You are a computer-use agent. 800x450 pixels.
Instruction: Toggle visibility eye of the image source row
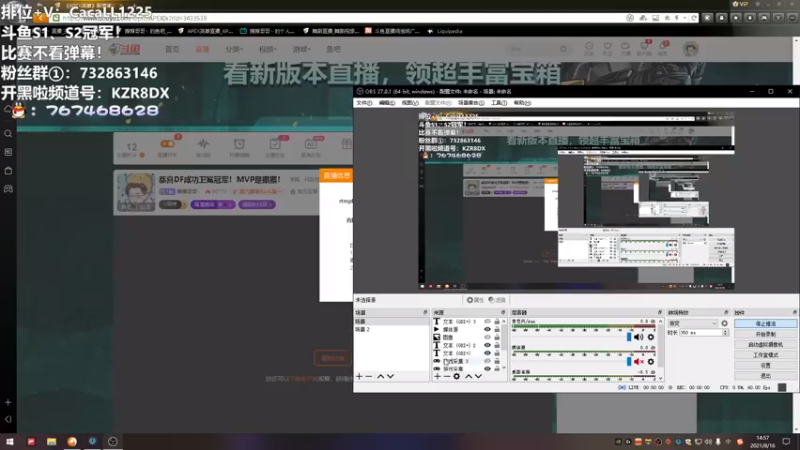click(x=487, y=337)
